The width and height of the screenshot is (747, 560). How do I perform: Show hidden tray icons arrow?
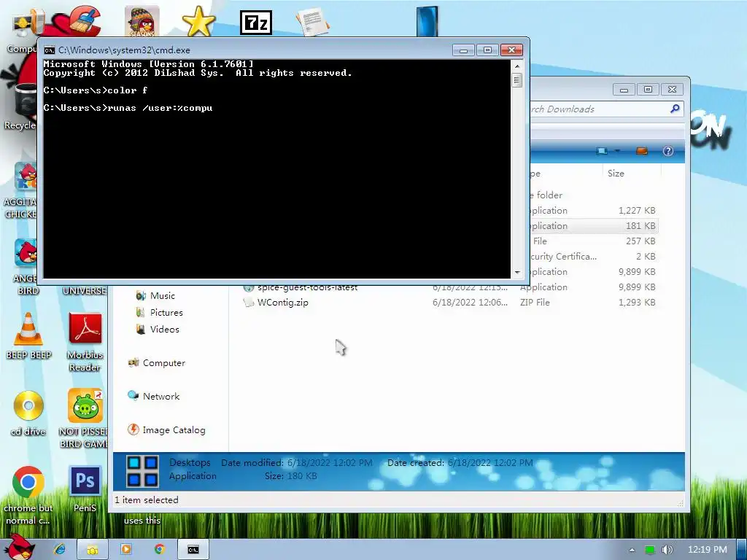632,550
